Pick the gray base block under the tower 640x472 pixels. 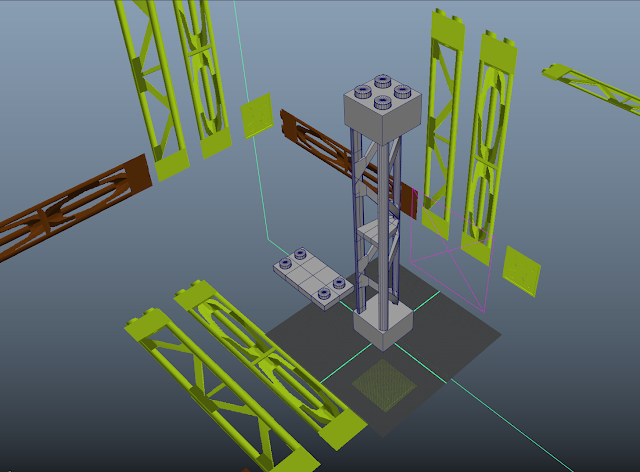click(383, 325)
